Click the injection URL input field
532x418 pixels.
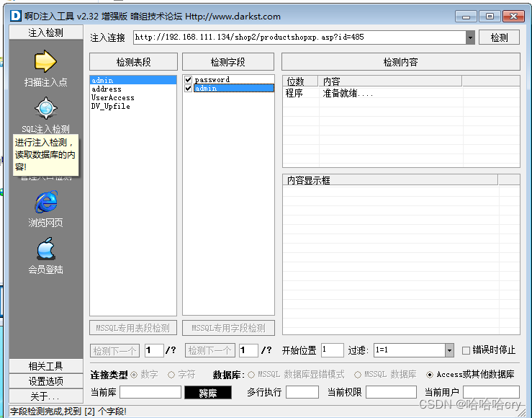pos(300,37)
